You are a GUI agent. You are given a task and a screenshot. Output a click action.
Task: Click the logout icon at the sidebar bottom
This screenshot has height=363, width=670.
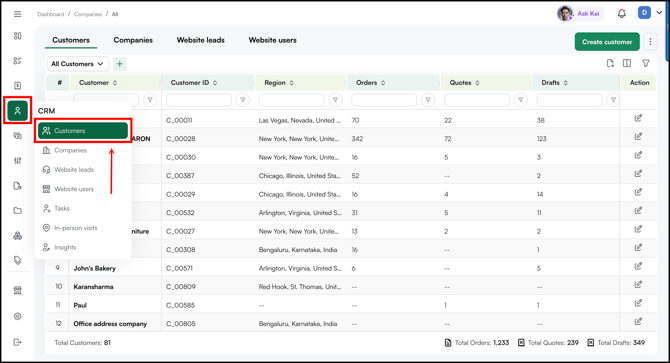point(18,342)
